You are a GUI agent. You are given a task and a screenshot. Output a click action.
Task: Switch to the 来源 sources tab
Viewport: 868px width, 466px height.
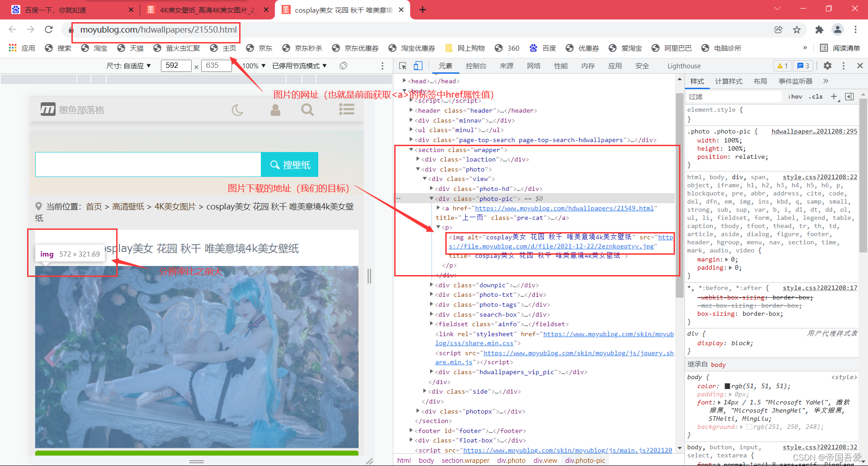coord(506,66)
